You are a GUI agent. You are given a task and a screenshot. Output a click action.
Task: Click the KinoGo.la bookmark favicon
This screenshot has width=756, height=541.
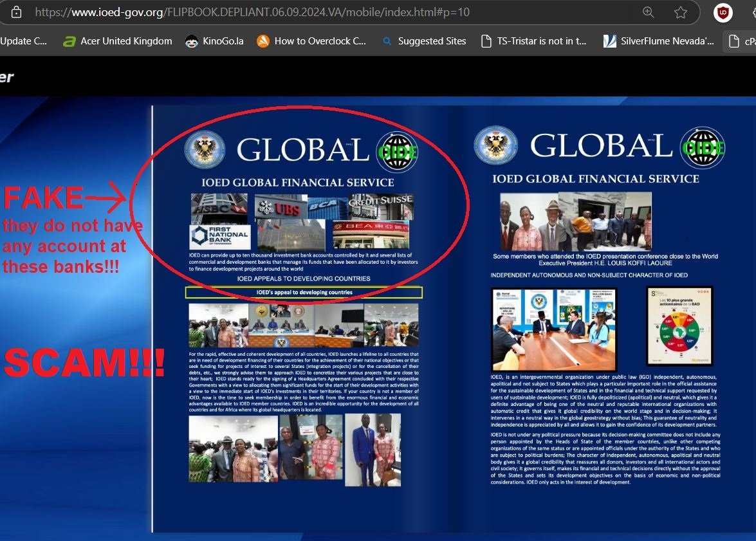[x=191, y=41]
